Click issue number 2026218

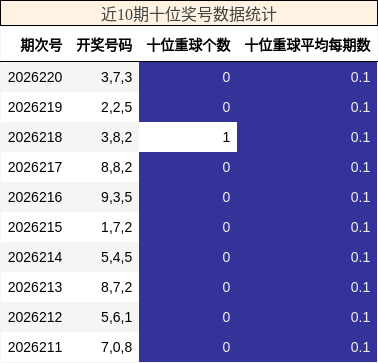(x=35, y=137)
